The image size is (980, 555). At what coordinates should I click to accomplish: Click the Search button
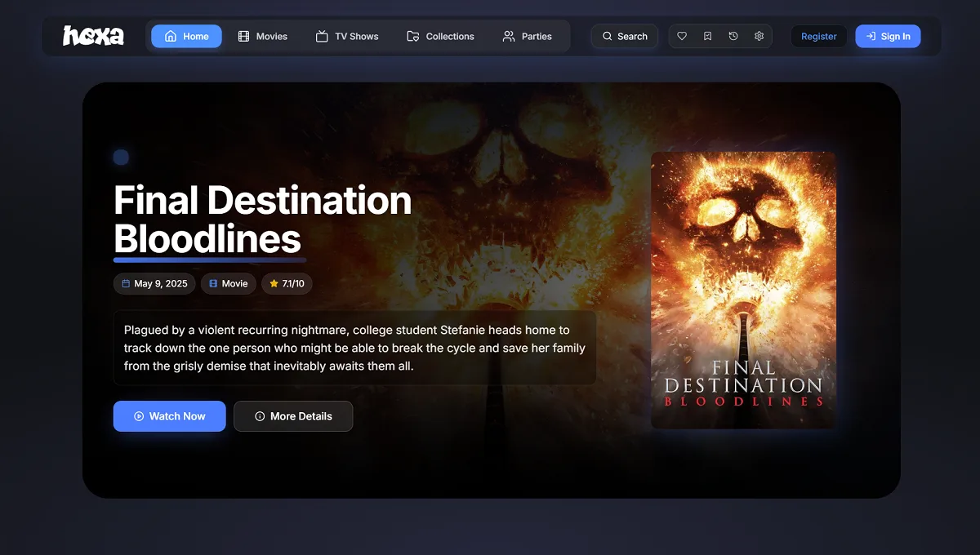coord(625,36)
